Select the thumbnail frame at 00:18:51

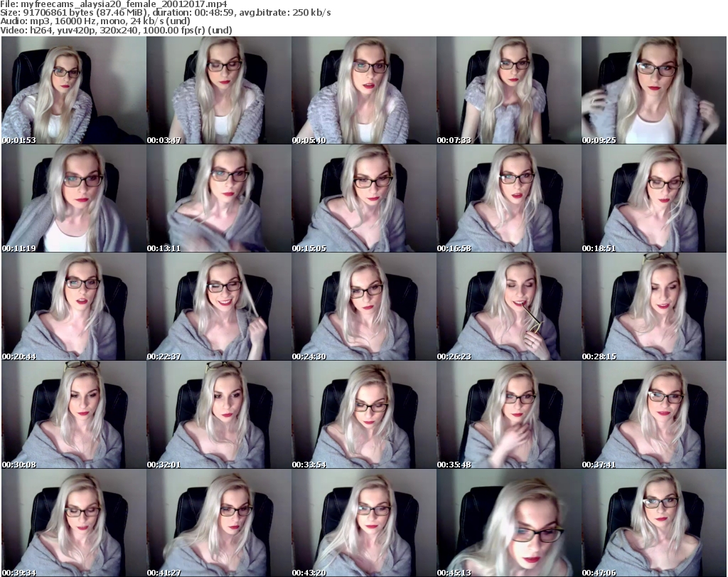point(653,198)
